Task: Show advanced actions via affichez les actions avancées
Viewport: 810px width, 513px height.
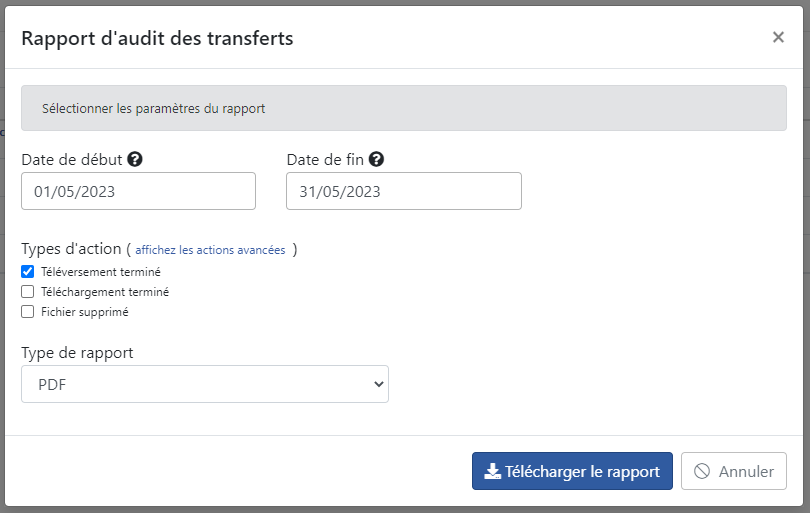Action: click(210, 250)
